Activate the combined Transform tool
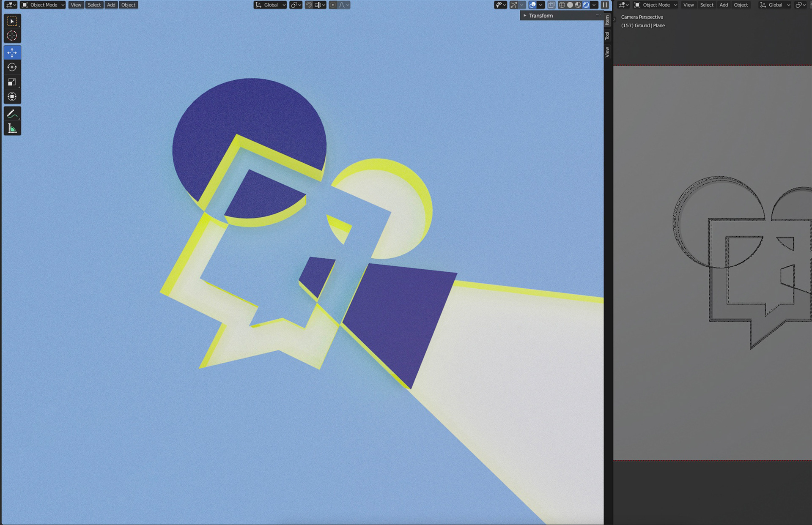The image size is (812, 525). click(12, 96)
